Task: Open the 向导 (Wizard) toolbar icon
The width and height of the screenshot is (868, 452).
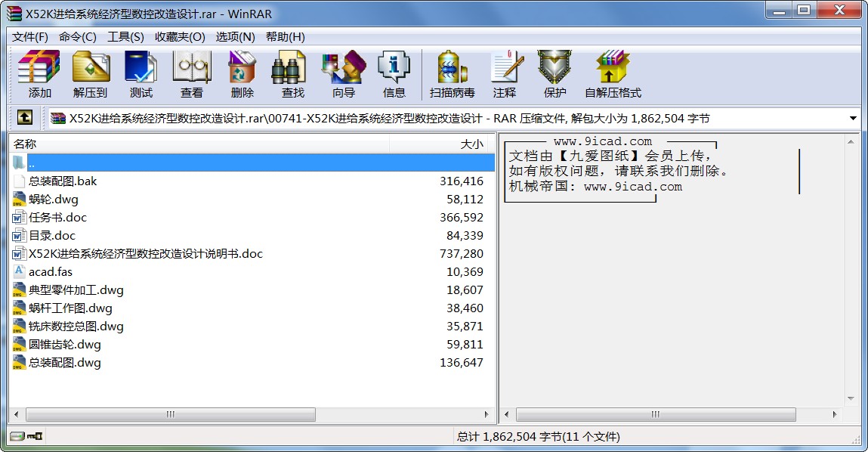Action: coord(344,67)
